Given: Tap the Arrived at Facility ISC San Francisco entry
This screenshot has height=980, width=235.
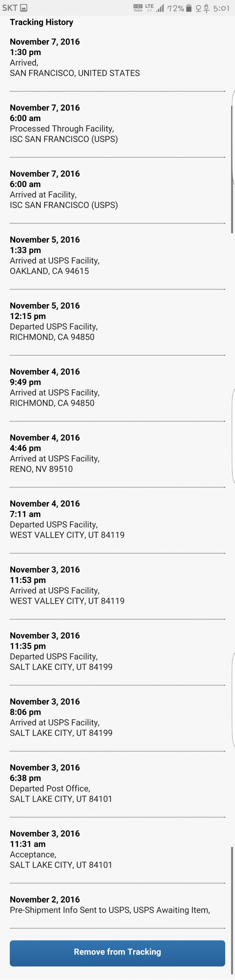Looking at the screenshot, I should [63, 189].
